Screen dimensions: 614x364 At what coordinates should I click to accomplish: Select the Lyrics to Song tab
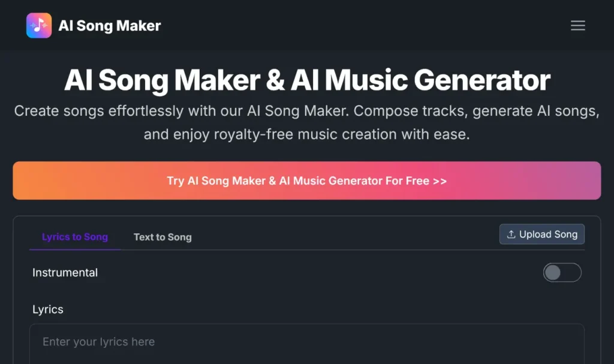(x=74, y=237)
